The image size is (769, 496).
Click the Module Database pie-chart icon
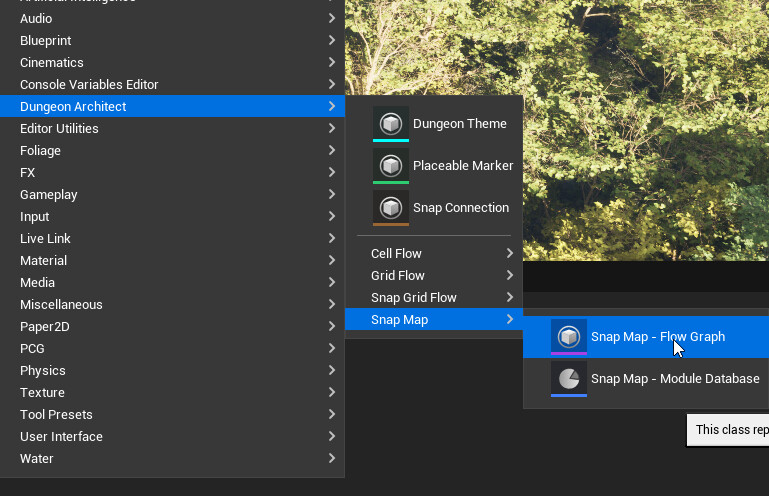coord(569,379)
